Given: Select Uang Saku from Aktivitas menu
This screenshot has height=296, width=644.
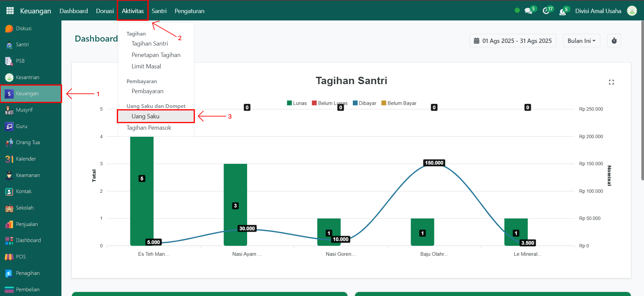Looking at the screenshot, I should [x=145, y=116].
